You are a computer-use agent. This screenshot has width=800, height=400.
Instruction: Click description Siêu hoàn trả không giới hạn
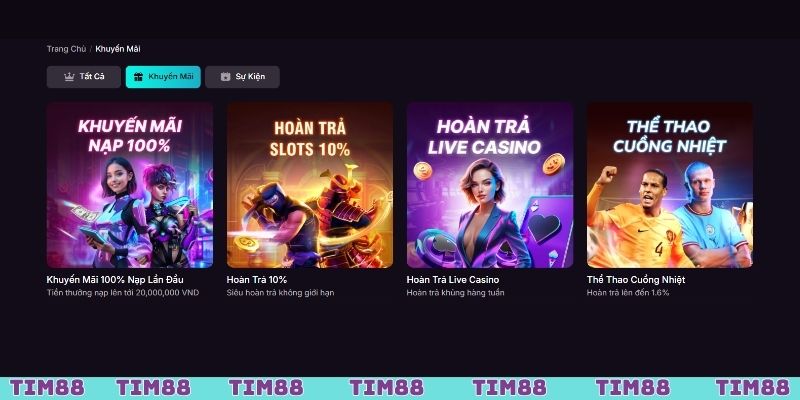(x=281, y=293)
